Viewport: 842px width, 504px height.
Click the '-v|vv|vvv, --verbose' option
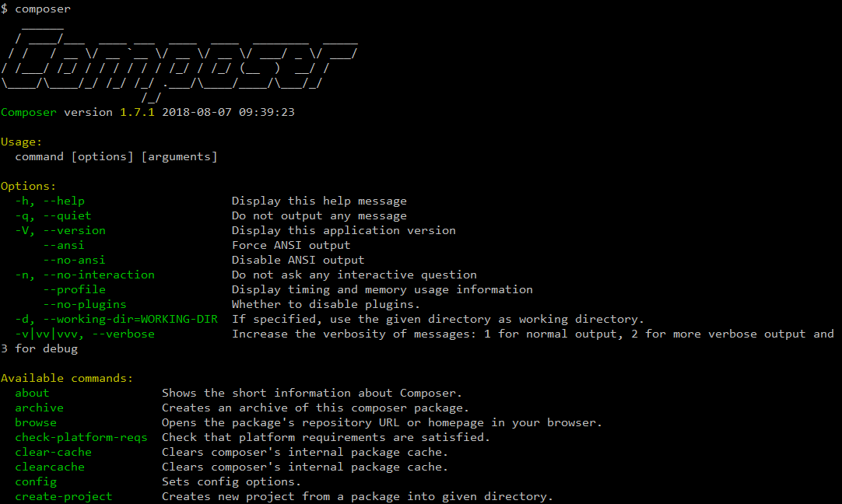click(85, 334)
